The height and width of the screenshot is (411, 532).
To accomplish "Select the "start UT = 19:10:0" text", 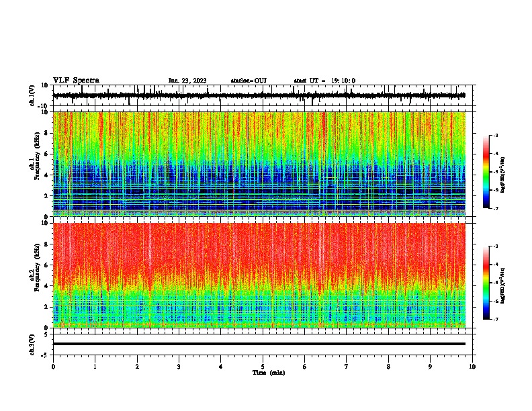I will coord(324,81).
